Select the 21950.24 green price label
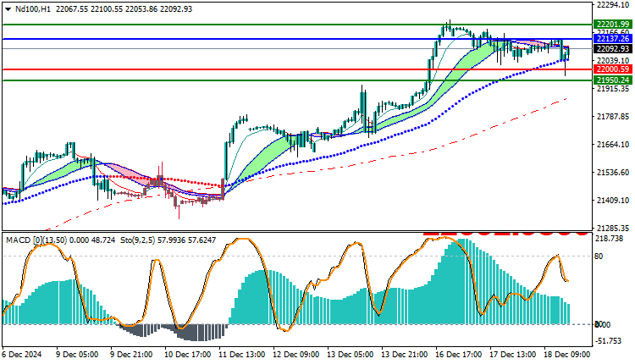635x364 pixels. (x=613, y=80)
